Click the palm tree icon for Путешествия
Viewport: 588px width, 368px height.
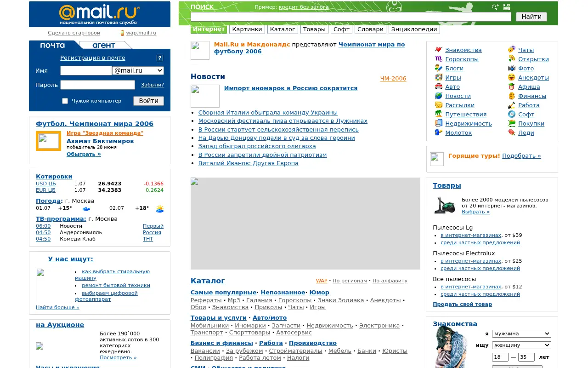coord(438,114)
